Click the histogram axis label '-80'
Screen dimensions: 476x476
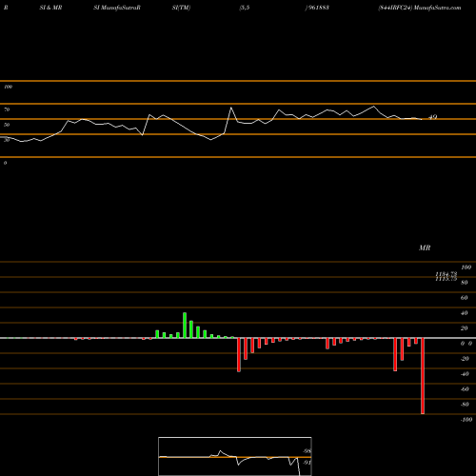[x=465, y=405]
